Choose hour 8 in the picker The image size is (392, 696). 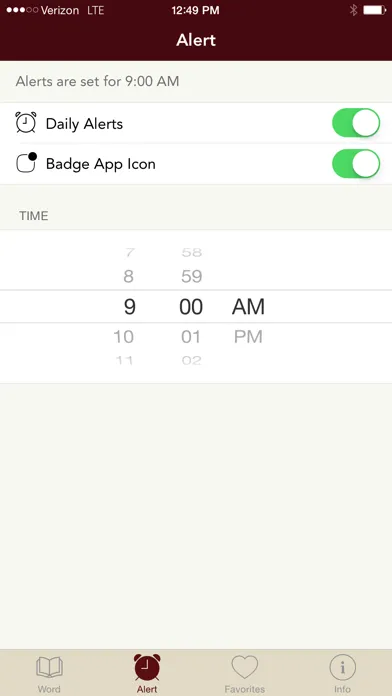coord(128,277)
